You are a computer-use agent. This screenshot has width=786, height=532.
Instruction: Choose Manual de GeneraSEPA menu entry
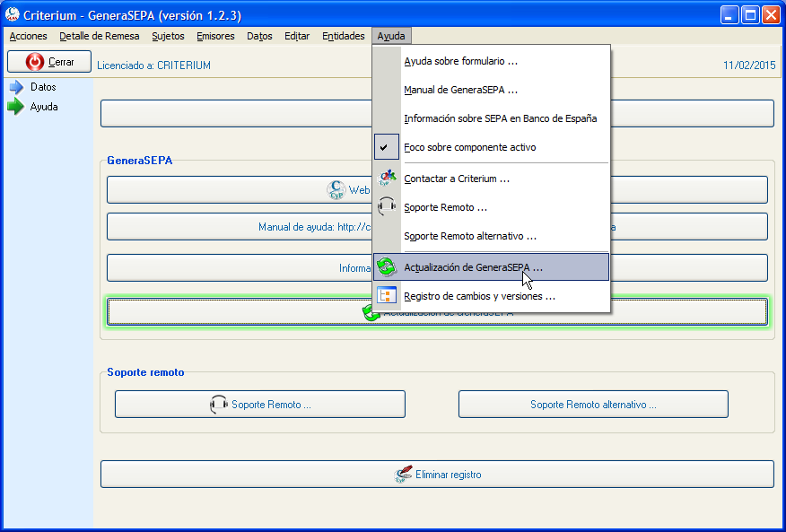492,90
